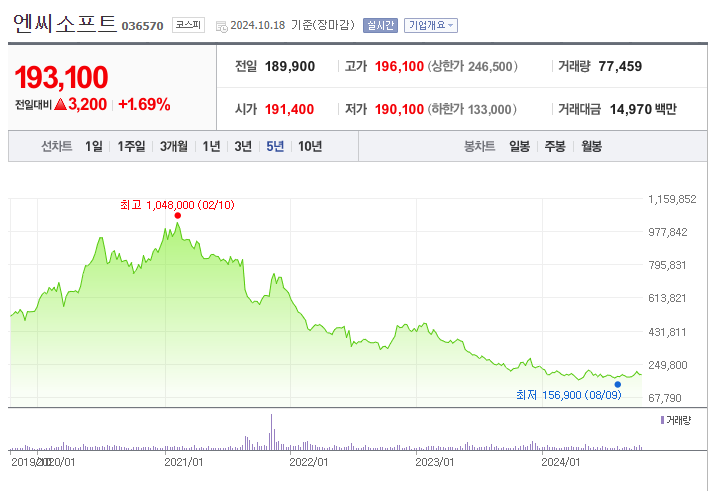Click the 2022/01 x-axis label
Viewport: 708px width, 491px height.
tap(308, 462)
